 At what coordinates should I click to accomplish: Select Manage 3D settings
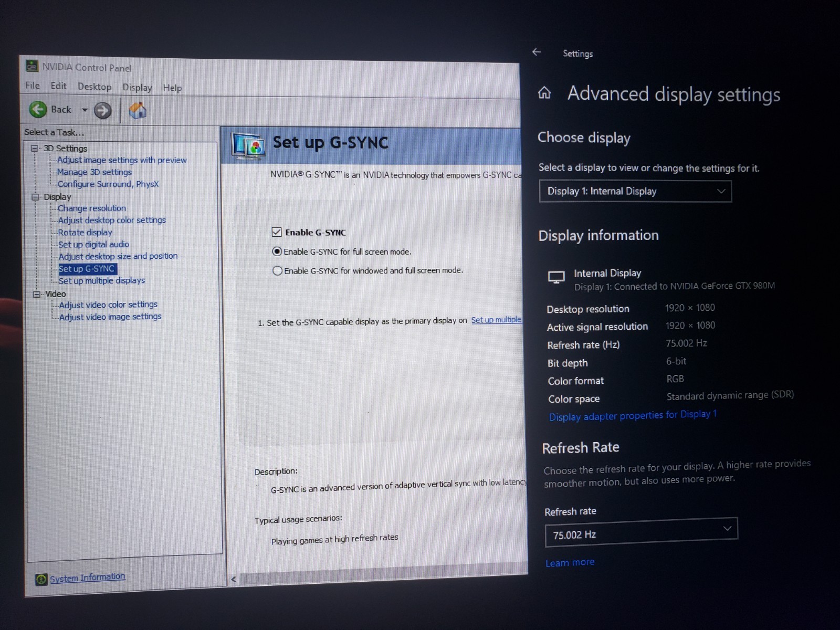[x=94, y=172]
